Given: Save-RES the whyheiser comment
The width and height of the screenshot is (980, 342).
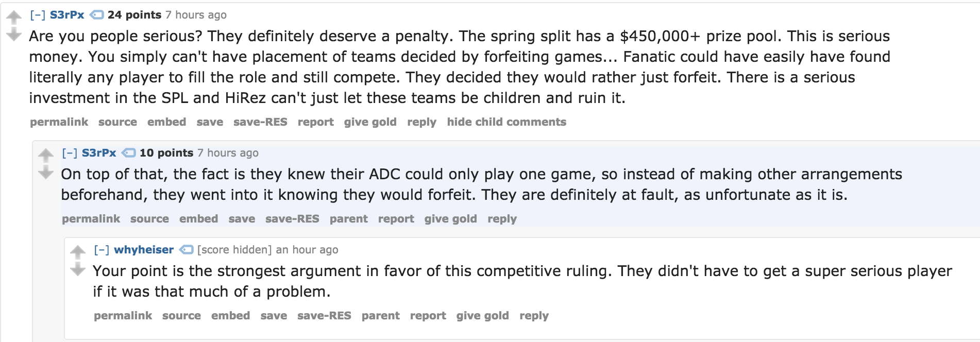Looking at the screenshot, I should (324, 316).
